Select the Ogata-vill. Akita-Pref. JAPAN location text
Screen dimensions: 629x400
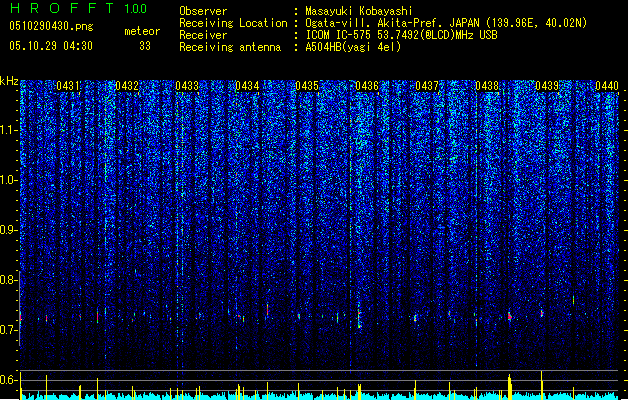coord(446,23)
